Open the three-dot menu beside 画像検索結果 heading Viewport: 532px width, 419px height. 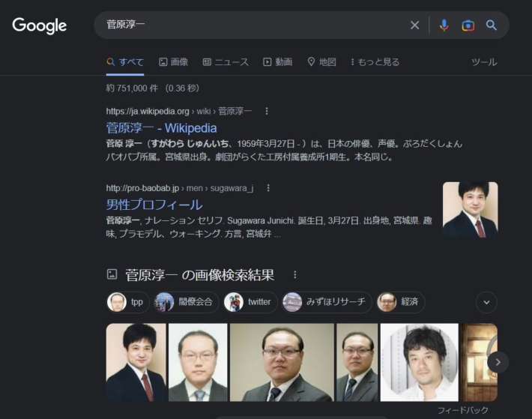(294, 274)
